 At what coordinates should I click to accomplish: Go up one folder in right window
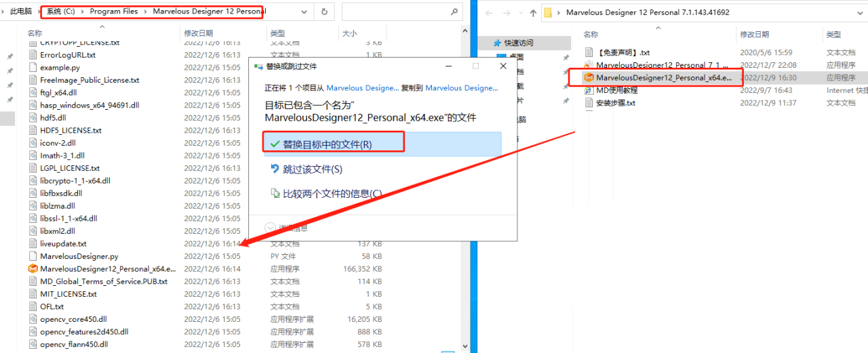pyautogui.click(x=533, y=12)
